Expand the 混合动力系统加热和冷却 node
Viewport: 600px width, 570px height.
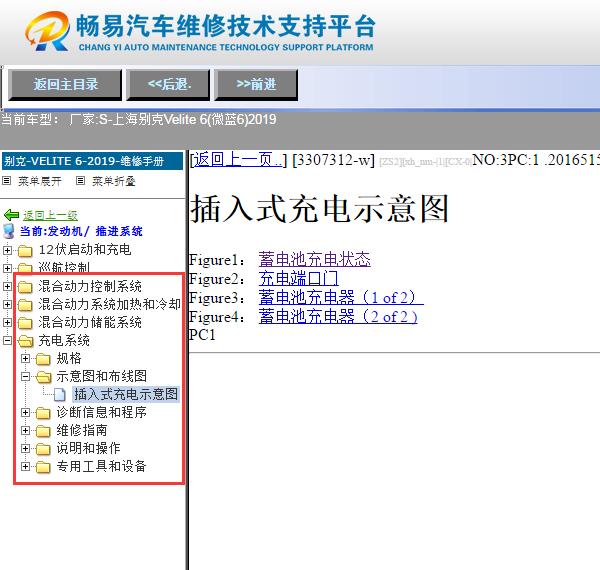(7, 304)
